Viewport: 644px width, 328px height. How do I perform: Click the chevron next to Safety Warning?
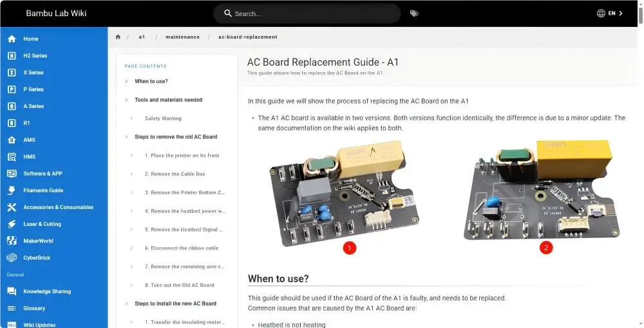click(x=131, y=118)
